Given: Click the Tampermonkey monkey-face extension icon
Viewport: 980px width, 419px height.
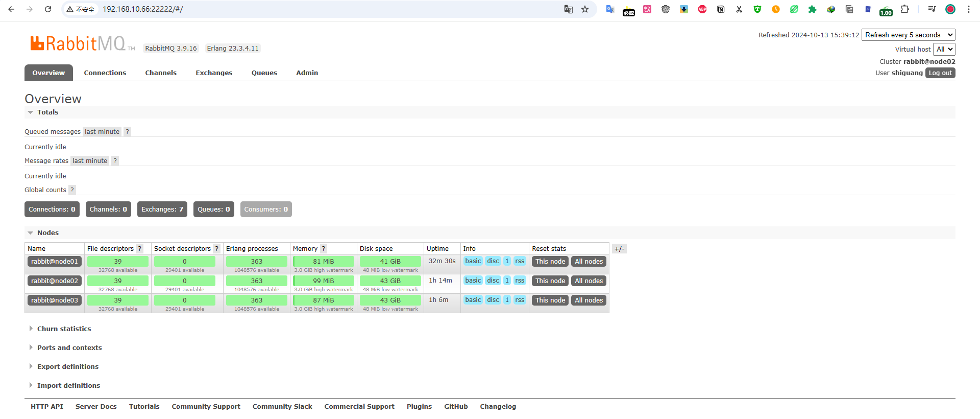Looking at the screenshot, I should coord(666,9).
